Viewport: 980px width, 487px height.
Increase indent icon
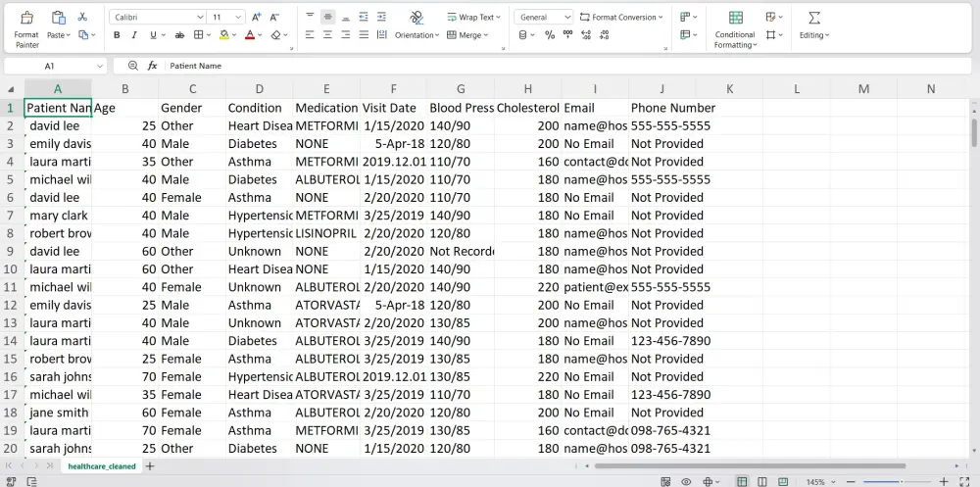pyautogui.click(x=382, y=17)
